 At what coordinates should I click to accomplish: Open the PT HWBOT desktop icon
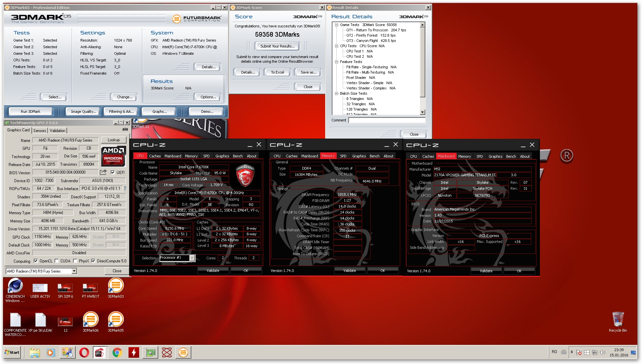pyautogui.click(x=91, y=290)
